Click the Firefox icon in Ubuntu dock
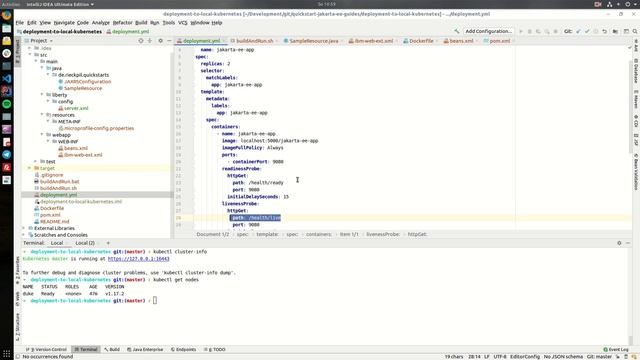Screen dimensions: 640x360 coord(7,16)
